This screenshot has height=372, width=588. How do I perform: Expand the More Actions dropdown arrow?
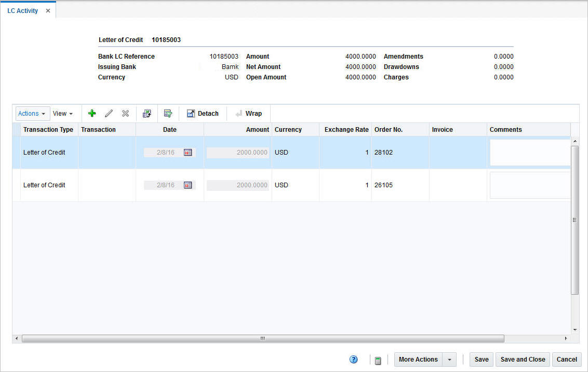click(x=449, y=359)
